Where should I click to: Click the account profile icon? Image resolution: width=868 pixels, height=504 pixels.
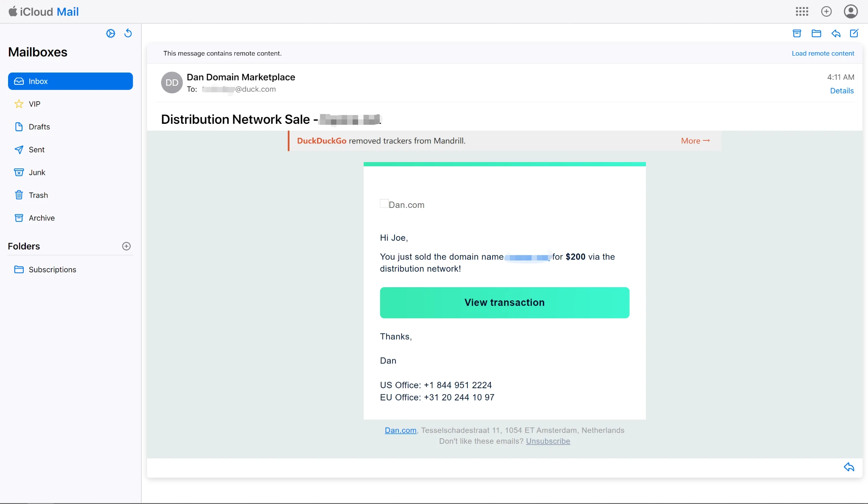(x=851, y=11)
